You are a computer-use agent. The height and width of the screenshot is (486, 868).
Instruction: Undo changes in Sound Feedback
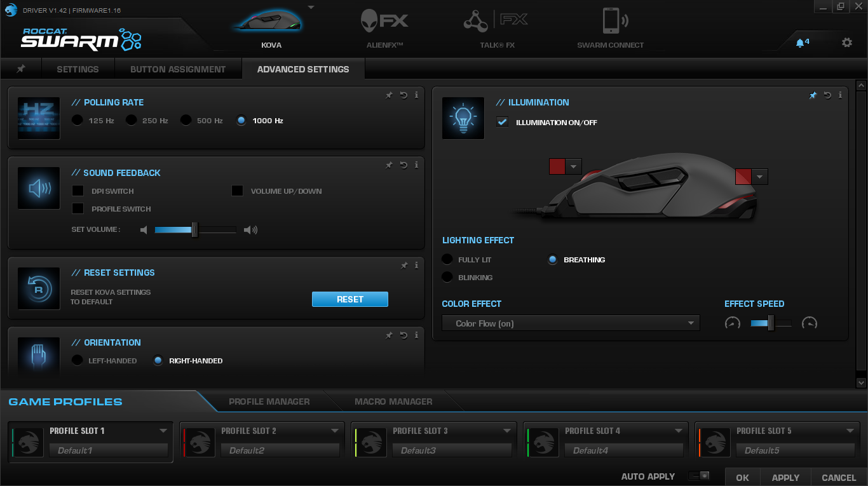[403, 165]
